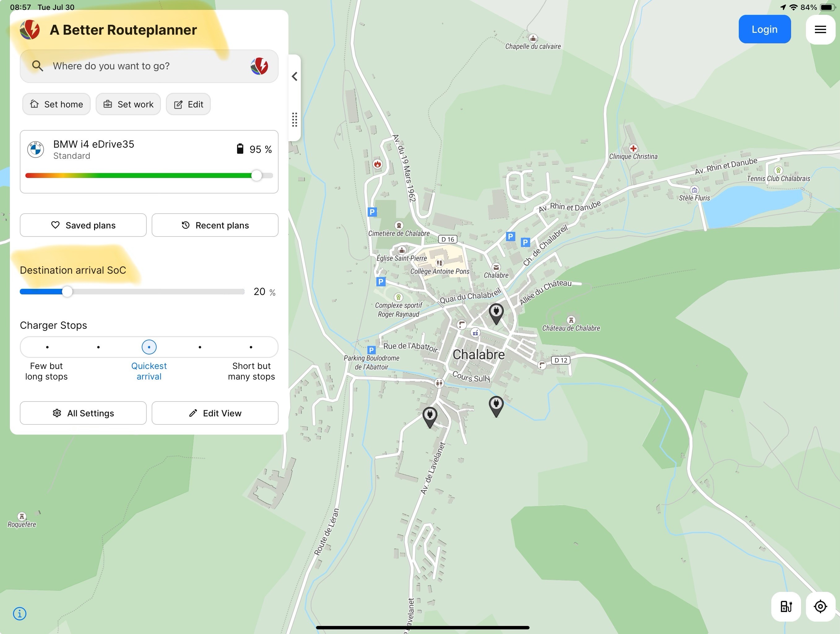This screenshot has height=634, width=840.
Task: Click the panel drag handle dots
Action: pos(294,120)
